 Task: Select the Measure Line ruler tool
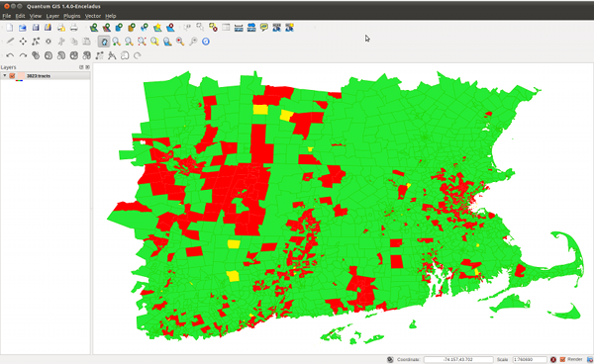click(x=239, y=28)
